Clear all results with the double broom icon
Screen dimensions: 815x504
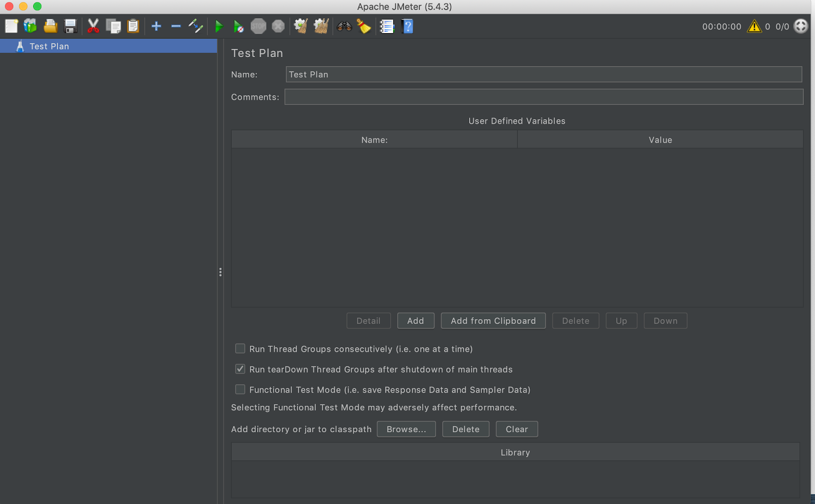coord(321,26)
